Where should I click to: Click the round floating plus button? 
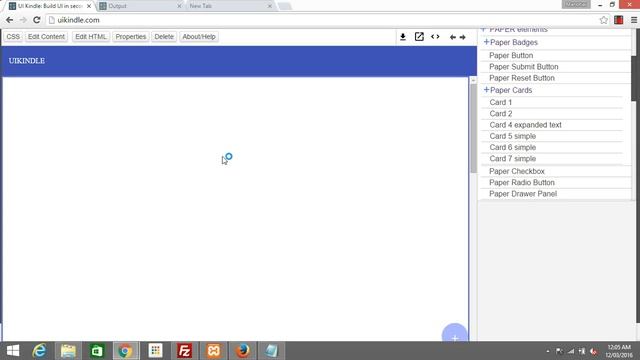click(454, 333)
